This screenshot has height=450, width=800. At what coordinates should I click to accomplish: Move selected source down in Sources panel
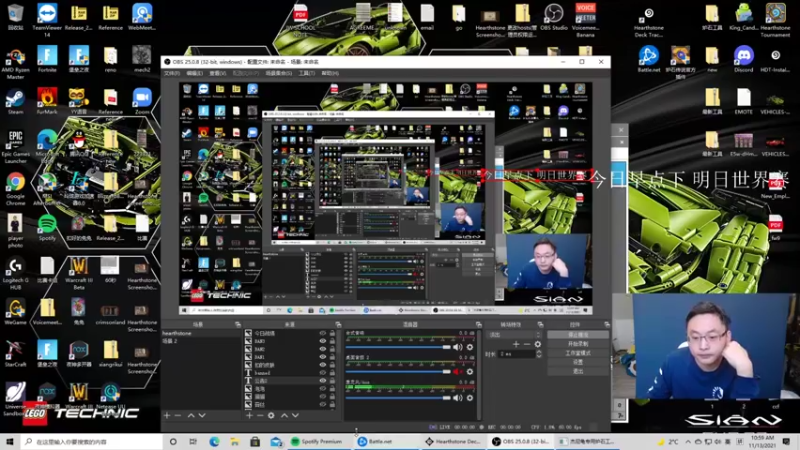pyautogui.click(x=295, y=416)
